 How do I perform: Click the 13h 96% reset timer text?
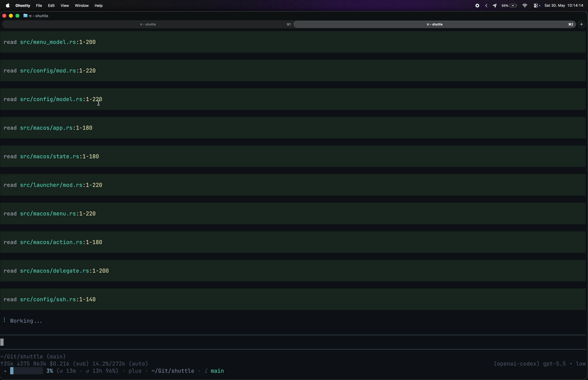coord(102,371)
